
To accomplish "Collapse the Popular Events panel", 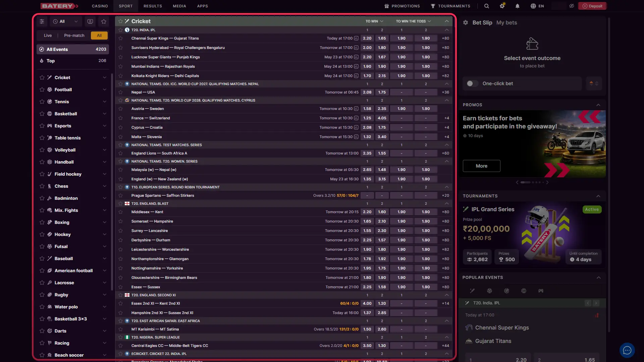I will (x=598, y=278).
